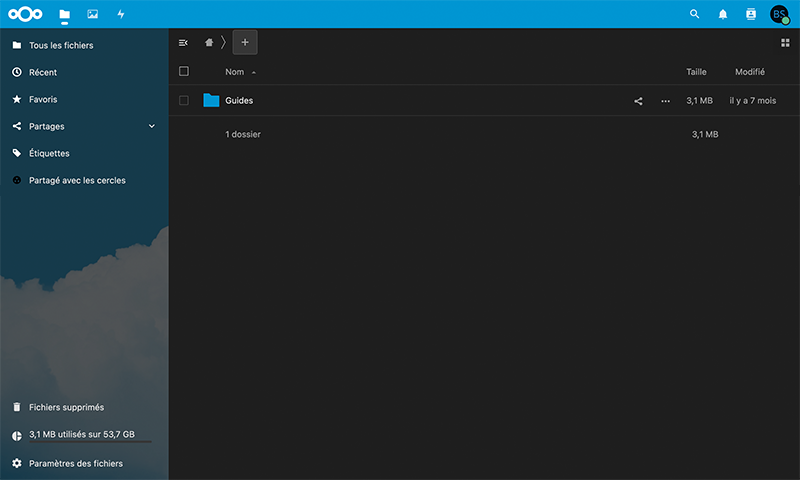Sort by Modifié column header
This screenshot has height=480, width=800.
[x=749, y=72]
